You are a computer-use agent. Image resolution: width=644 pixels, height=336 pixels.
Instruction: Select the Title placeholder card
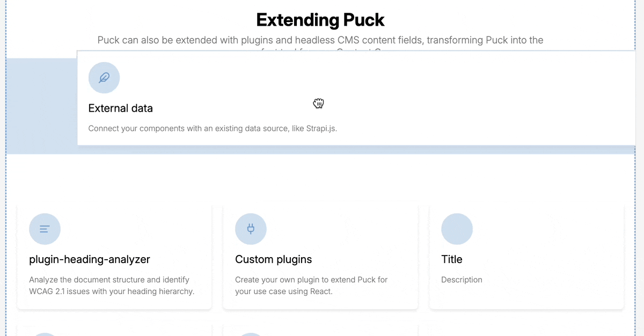[526, 257]
